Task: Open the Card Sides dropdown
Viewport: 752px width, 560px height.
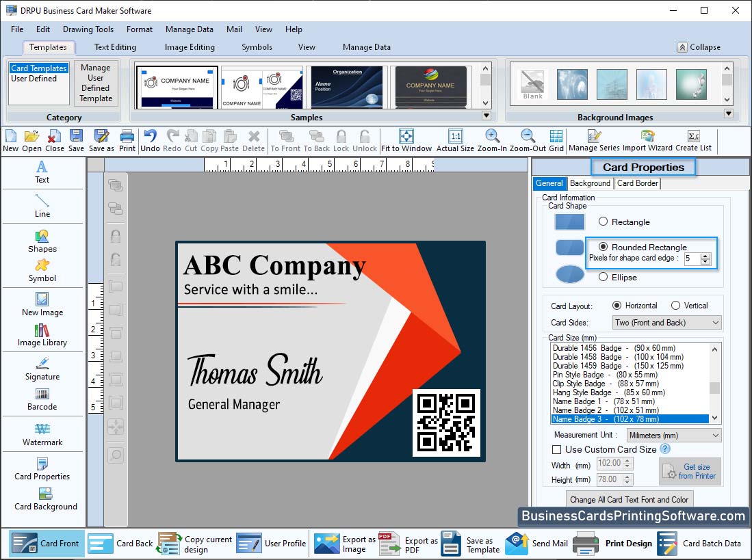Action: [666, 323]
